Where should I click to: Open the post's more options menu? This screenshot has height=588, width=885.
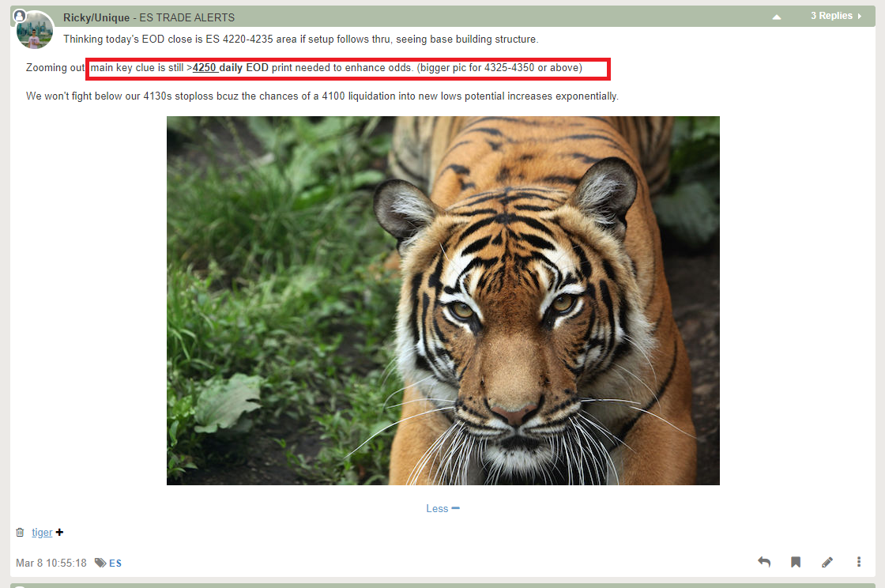point(859,561)
